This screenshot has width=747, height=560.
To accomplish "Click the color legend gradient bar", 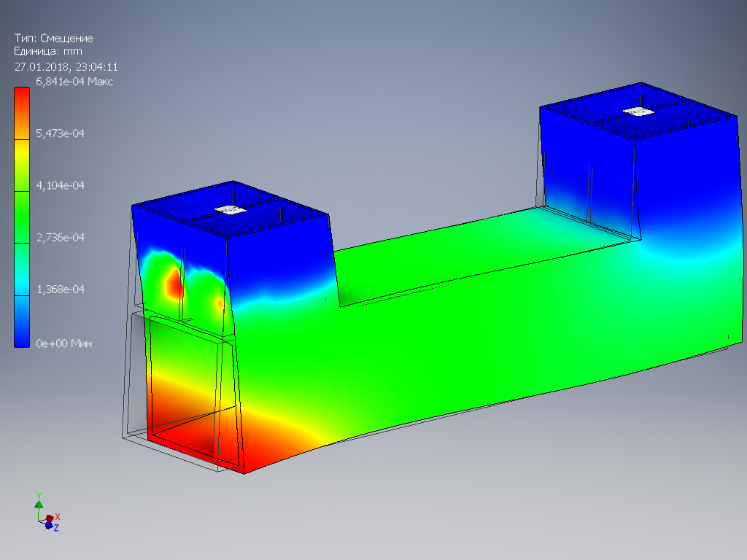I will click(22, 217).
